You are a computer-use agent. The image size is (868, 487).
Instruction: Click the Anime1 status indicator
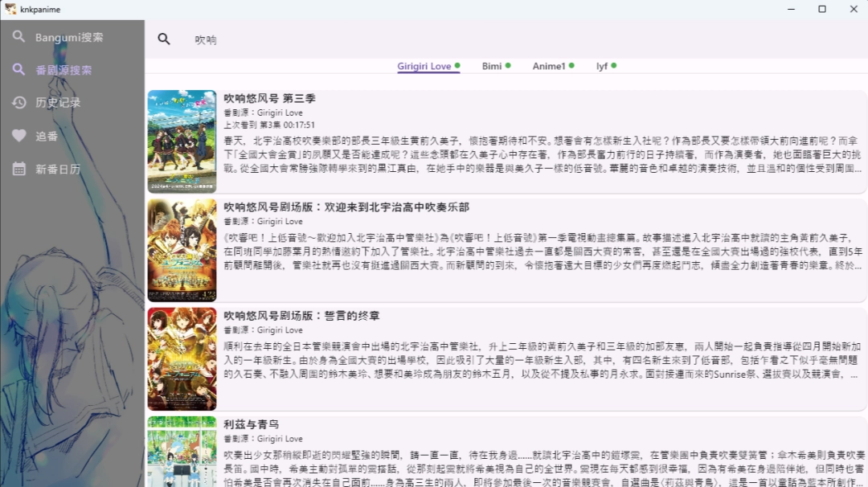tap(572, 63)
